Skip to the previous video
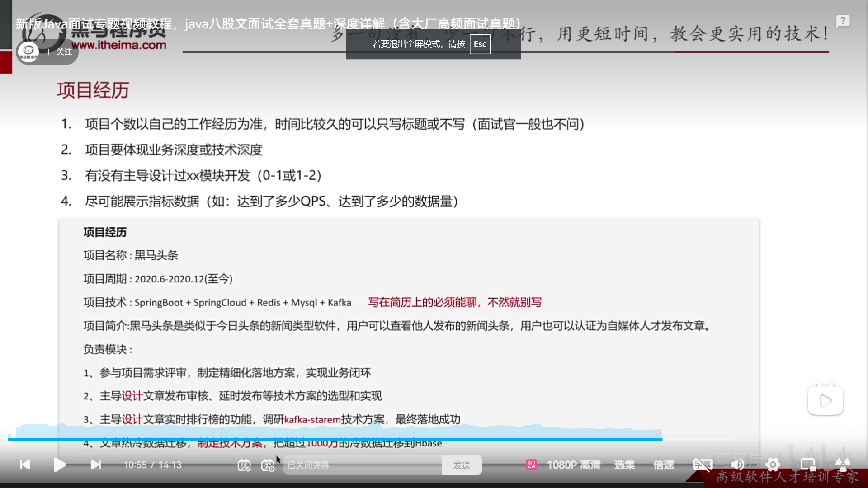The image size is (868, 488). pyautogui.click(x=25, y=465)
